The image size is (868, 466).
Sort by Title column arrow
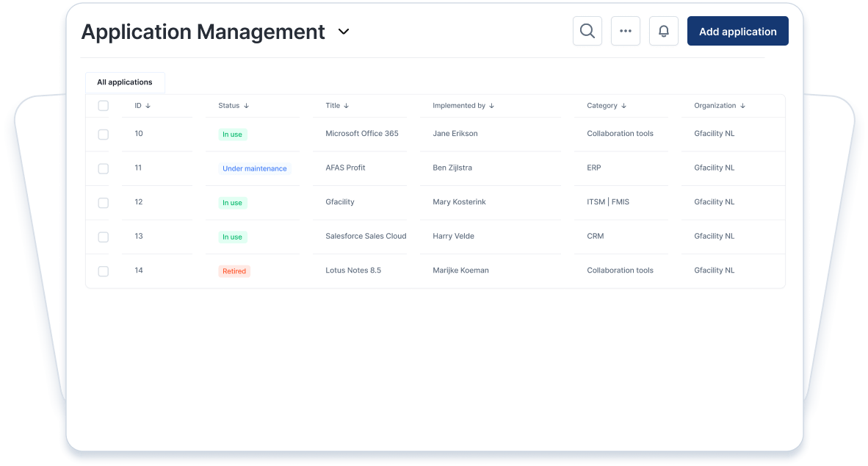(346, 106)
